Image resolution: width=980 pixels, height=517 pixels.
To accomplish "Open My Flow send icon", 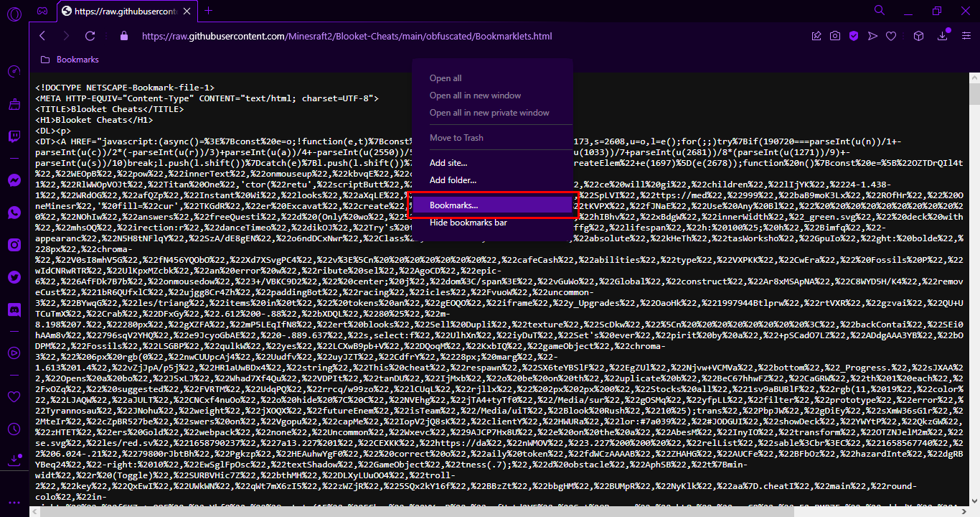I will pos(872,36).
